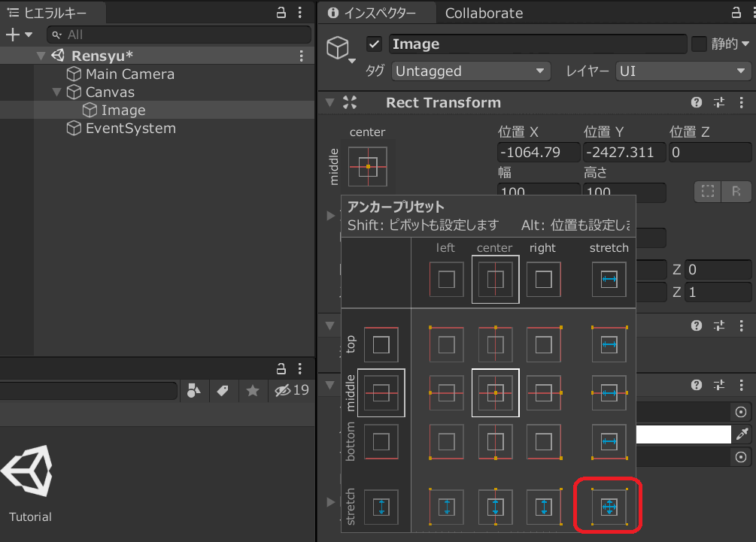Filter project by favorites star icon
The height and width of the screenshot is (542, 756).
(x=253, y=390)
